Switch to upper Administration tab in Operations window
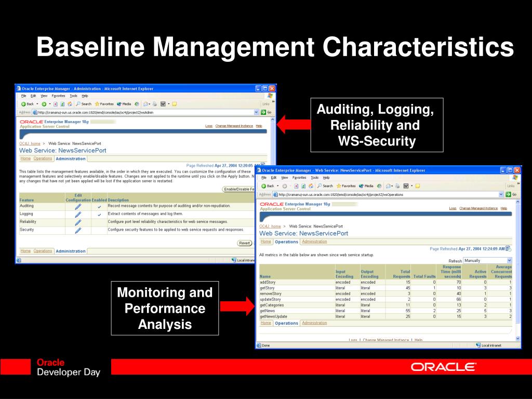The width and height of the screenshot is (532, 399). [x=314, y=242]
